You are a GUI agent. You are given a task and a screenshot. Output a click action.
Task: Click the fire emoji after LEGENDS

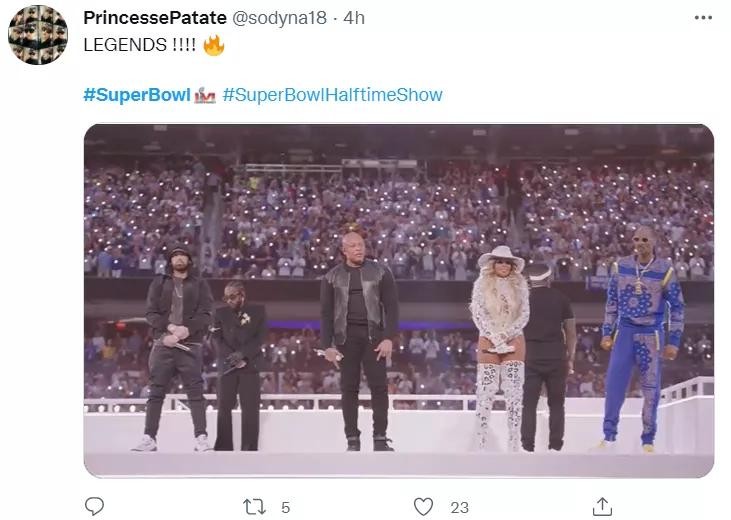click(x=213, y=45)
